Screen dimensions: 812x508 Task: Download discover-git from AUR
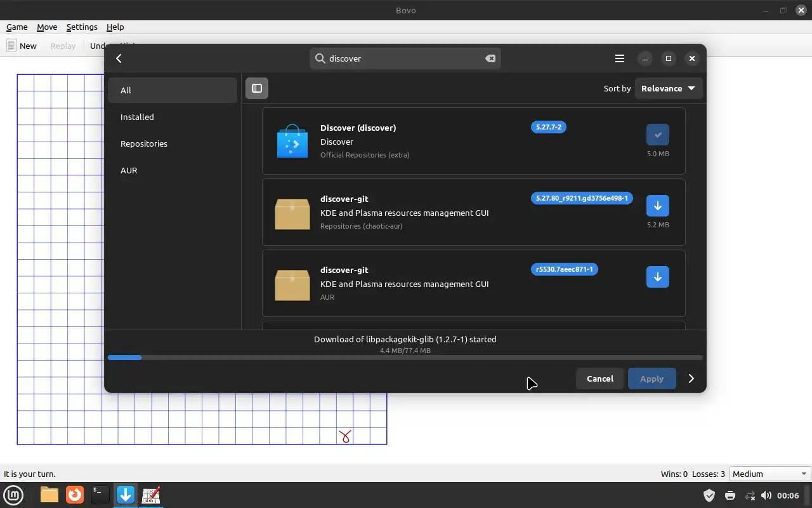click(x=658, y=277)
